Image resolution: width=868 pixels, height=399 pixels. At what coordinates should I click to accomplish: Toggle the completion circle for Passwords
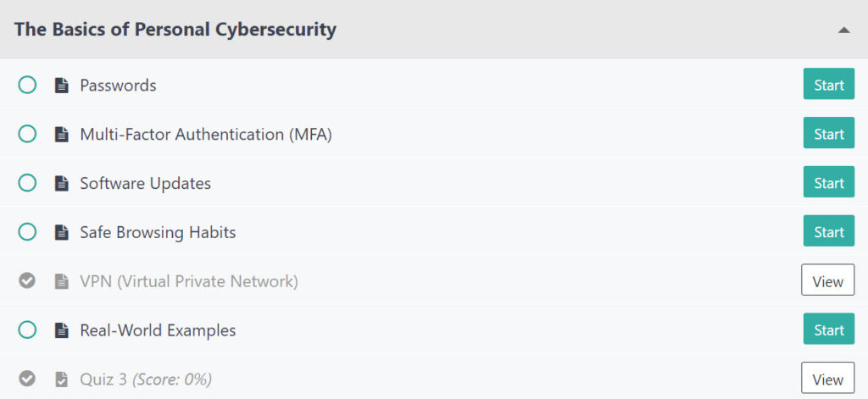tap(27, 85)
